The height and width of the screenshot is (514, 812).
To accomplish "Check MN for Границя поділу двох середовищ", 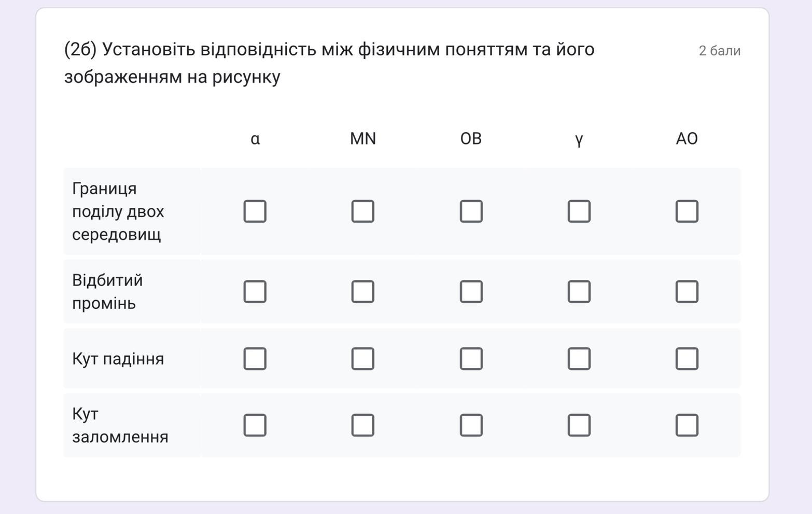I will point(363,211).
